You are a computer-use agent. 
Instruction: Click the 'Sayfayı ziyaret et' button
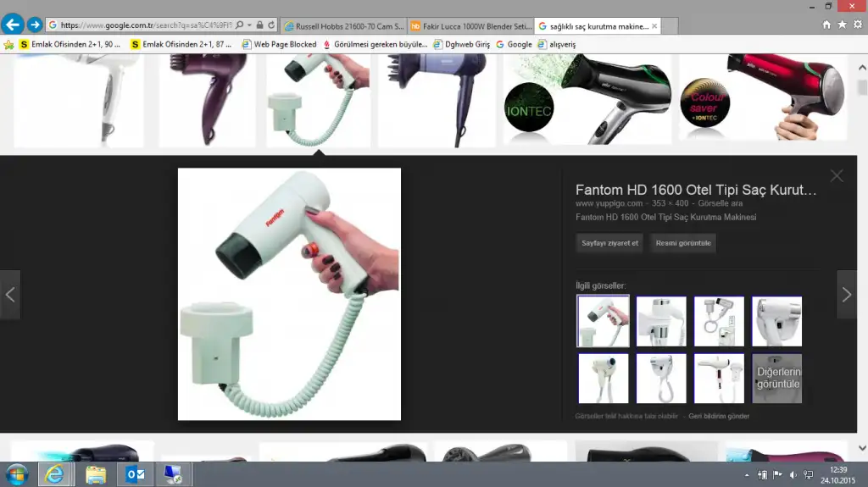tap(609, 243)
